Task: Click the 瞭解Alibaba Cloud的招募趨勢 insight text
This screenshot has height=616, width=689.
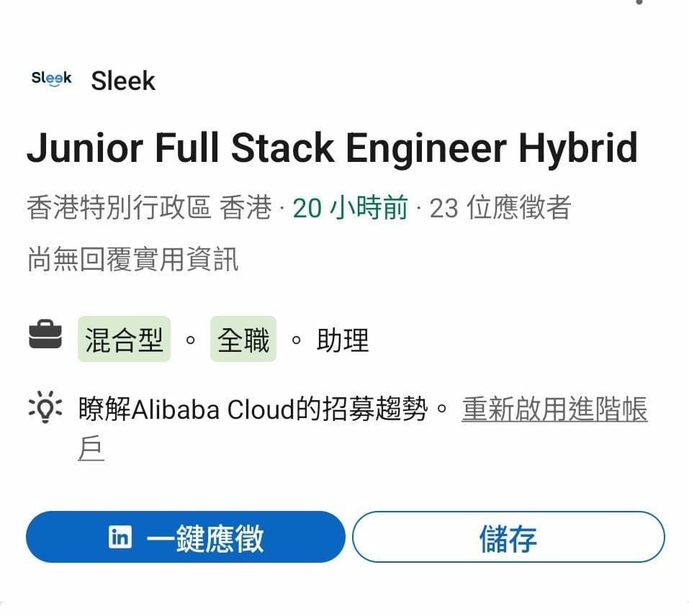Action: [x=253, y=409]
